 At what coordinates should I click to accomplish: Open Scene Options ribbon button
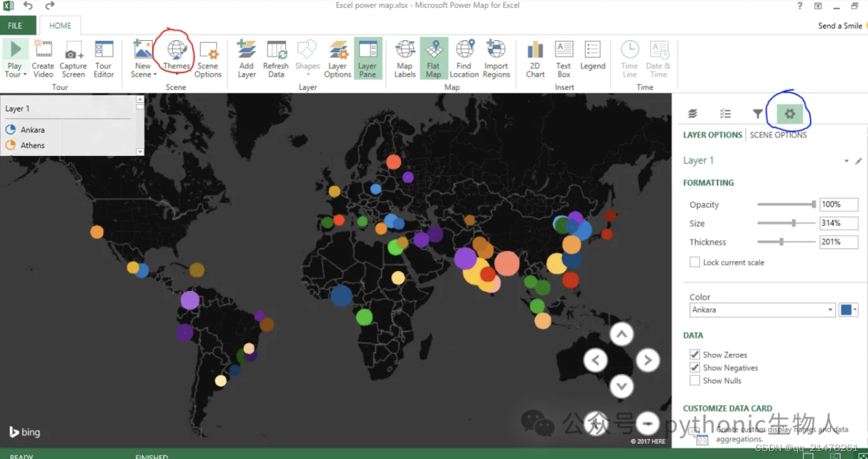tap(208, 59)
